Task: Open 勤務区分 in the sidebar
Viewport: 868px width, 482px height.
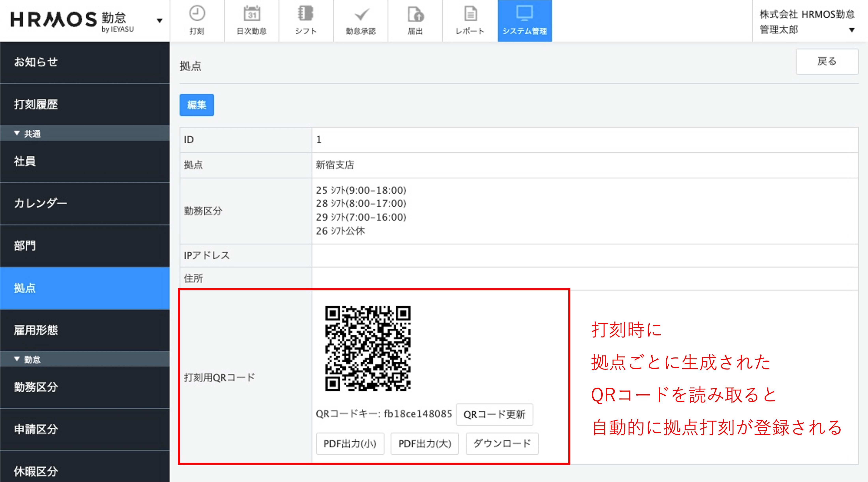Action: [x=85, y=387]
